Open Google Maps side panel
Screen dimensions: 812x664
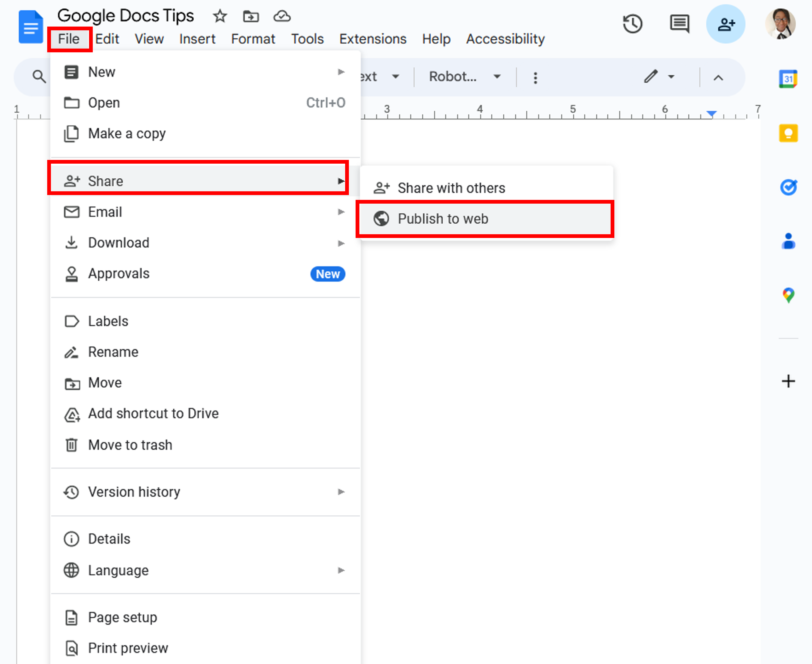coord(788,295)
